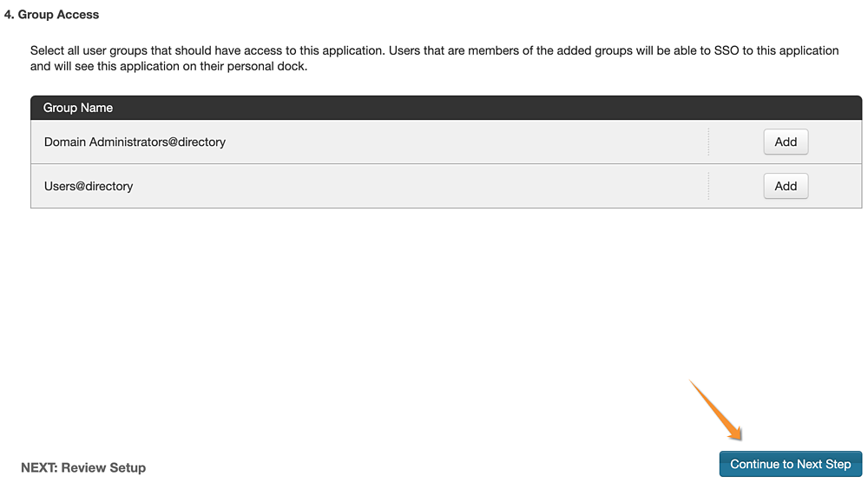Click the first line of the instructions

click(x=435, y=50)
